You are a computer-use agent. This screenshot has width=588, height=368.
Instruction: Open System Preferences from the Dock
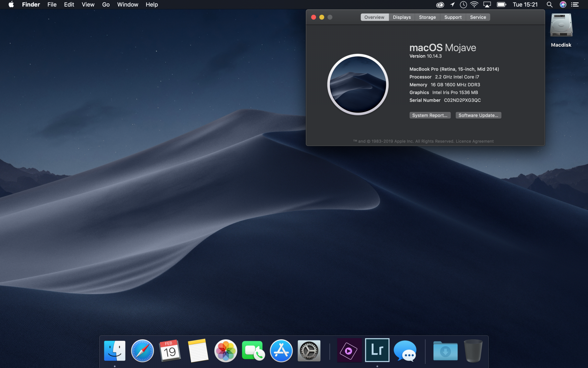(x=309, y=351)
